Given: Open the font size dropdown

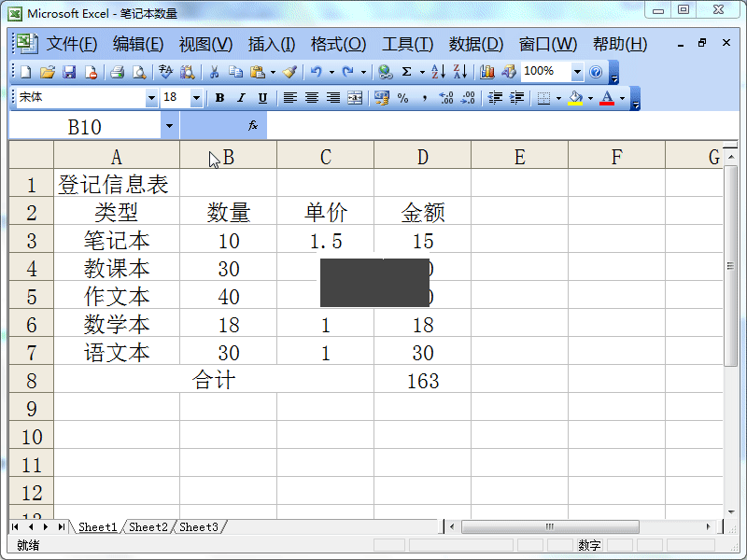Looking at the screenshot, I should coord(196,97).
